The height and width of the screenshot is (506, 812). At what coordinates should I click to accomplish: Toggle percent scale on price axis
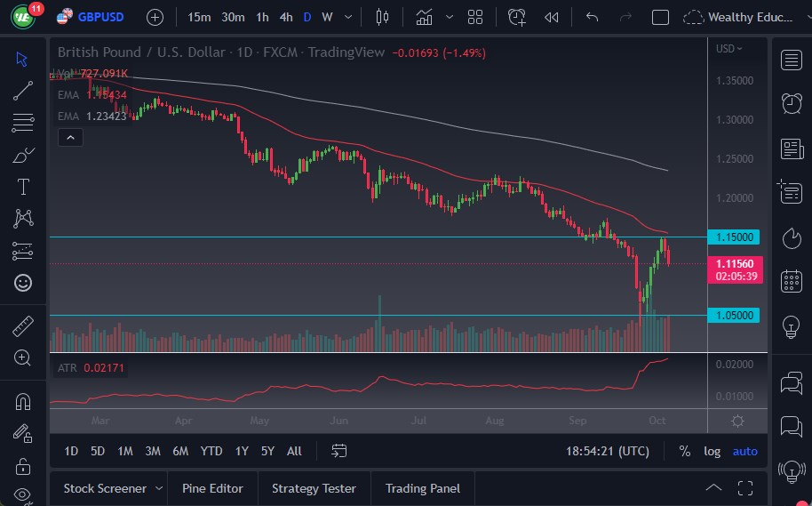pos(684,451)
